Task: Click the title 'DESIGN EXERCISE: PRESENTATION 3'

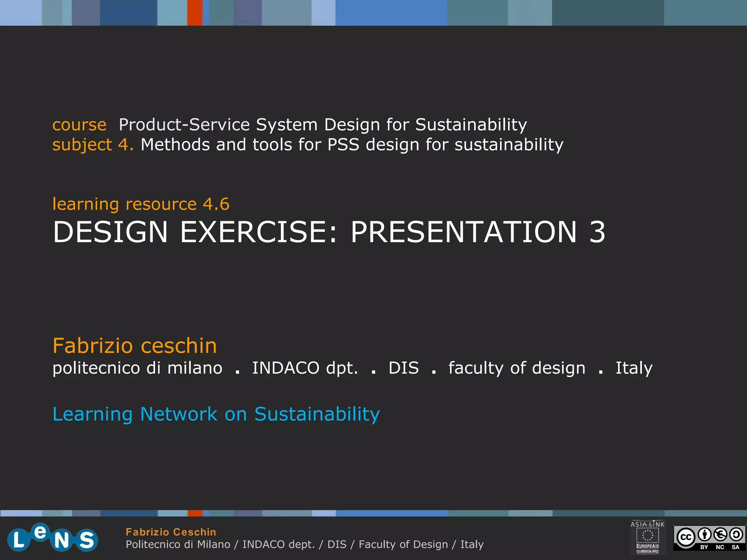Action: tap(329, 232)
